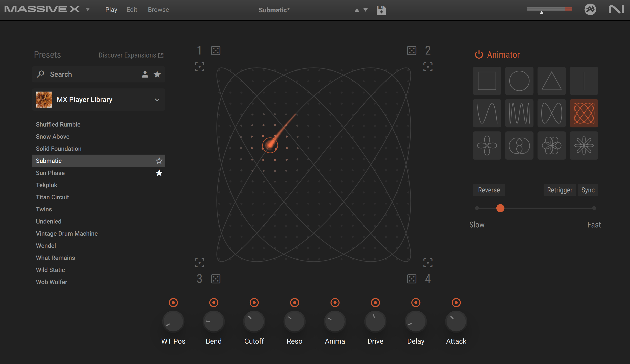Open the Massive X logo menu arrow
The height and width of the screenshot is (364, 630).
pos(88,9)
